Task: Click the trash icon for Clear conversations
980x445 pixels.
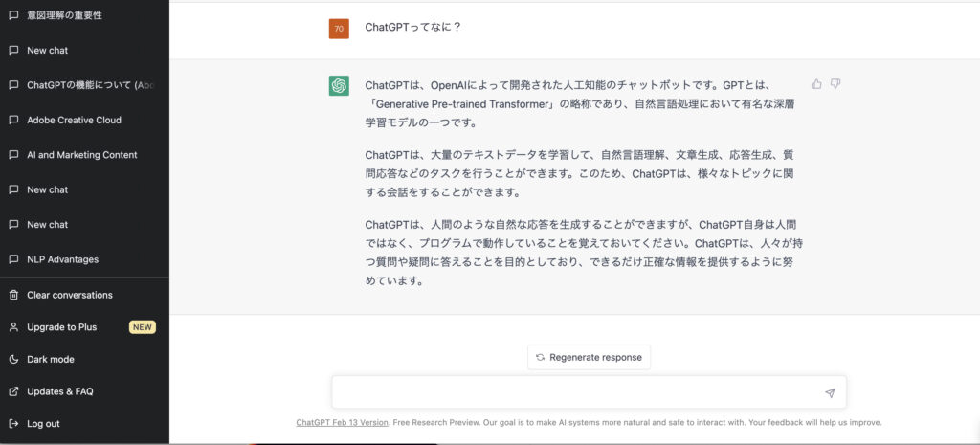Action: pyautogui.click(x=13, y=295)
